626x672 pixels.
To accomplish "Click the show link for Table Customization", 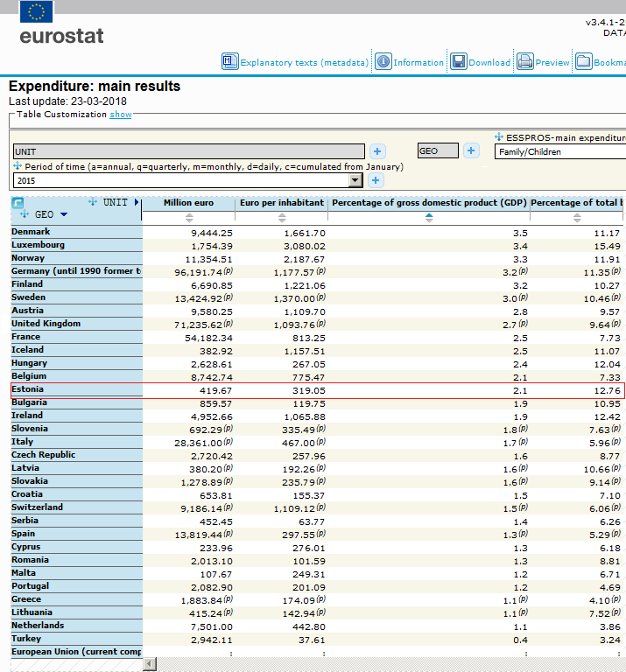I will [x=121, y=115].
